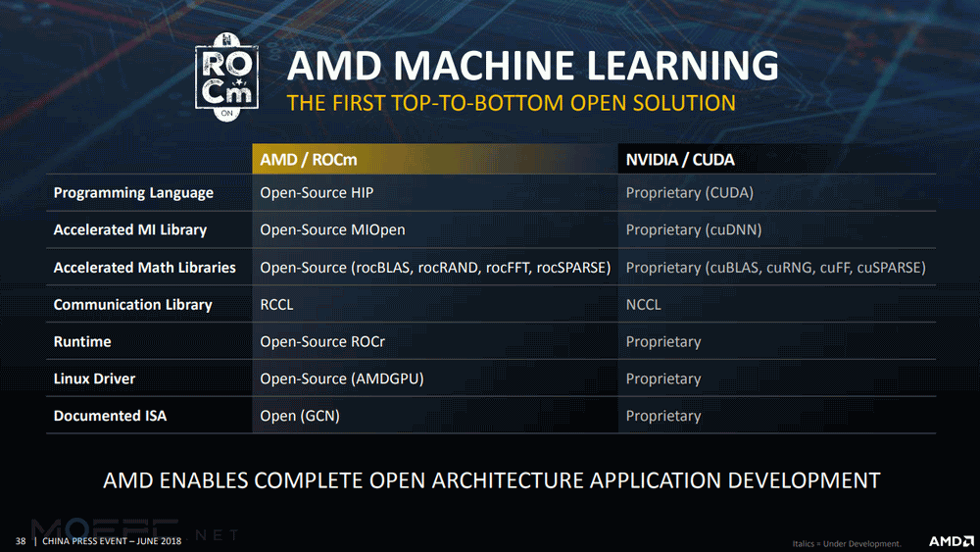Select the 'Runtime' row label

click(x=82, y=341)
